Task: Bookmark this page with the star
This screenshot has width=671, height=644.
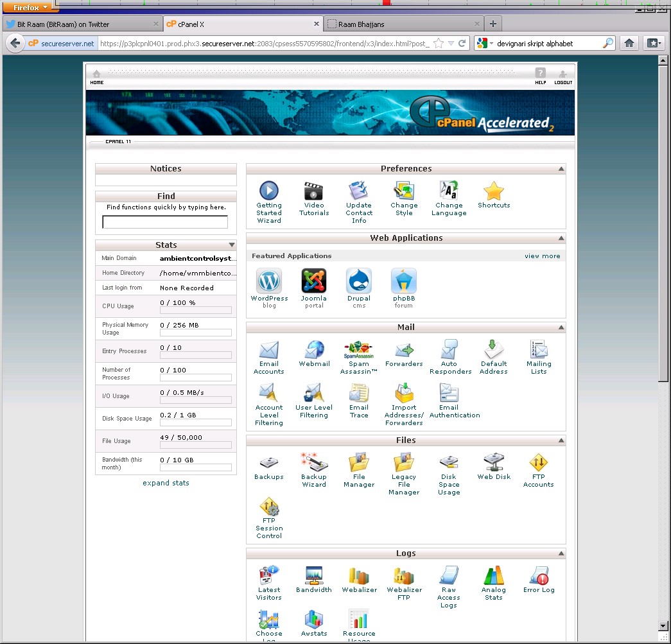Action: 438,43
